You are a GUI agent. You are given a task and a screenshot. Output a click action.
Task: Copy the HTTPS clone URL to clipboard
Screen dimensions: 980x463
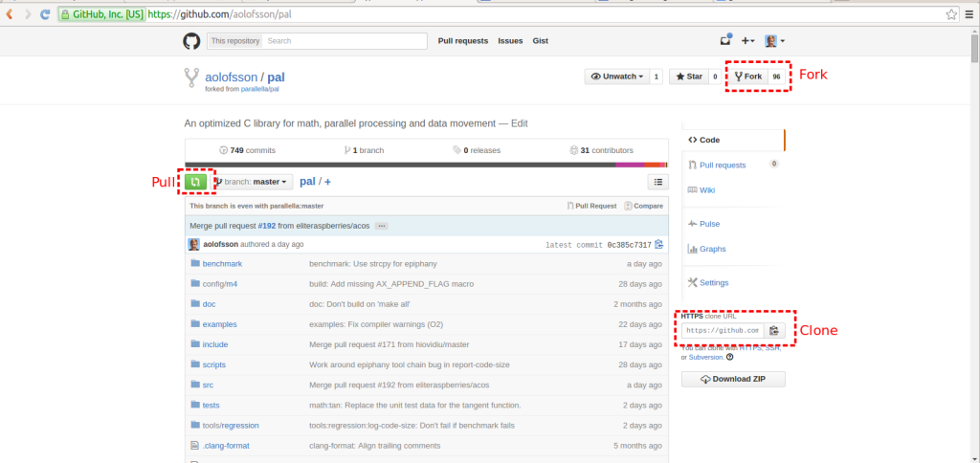click(x=774, y=331)
